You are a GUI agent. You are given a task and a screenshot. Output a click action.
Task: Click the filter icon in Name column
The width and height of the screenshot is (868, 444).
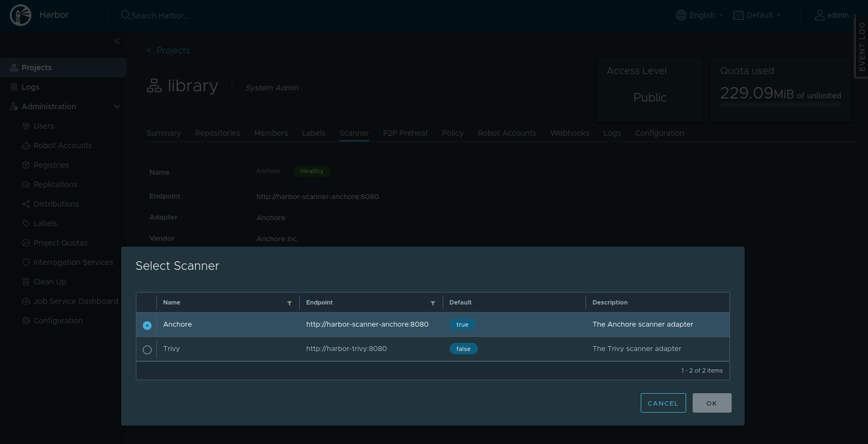pos(290,303)
